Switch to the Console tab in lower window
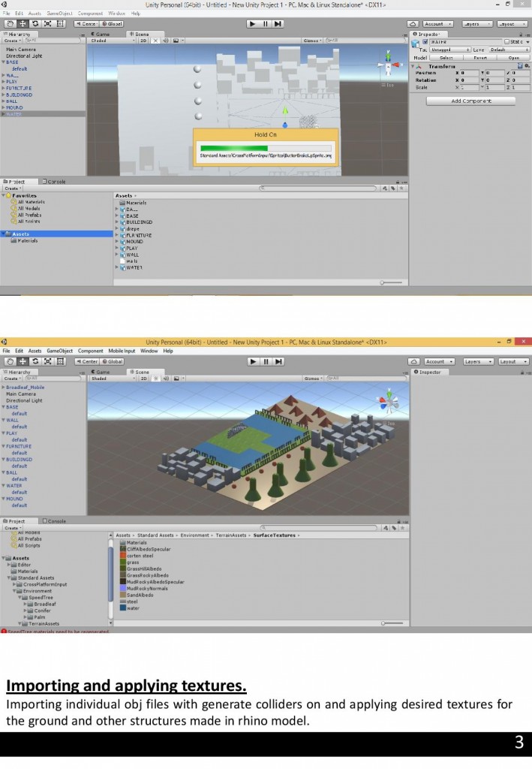The image size is (532, 769). 55,520
